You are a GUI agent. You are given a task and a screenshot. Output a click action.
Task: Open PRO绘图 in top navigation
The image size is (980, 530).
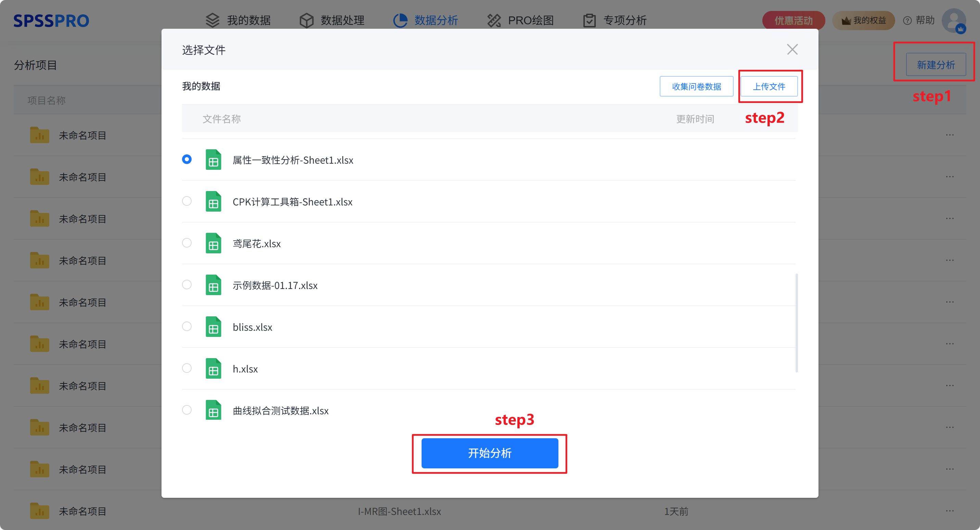[x=520, y=20]
